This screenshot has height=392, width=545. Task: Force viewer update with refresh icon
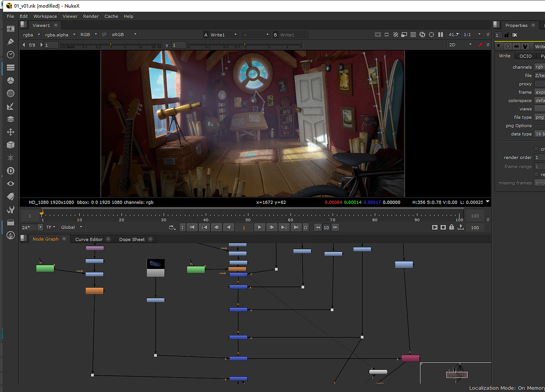click(x=422, y=34)
